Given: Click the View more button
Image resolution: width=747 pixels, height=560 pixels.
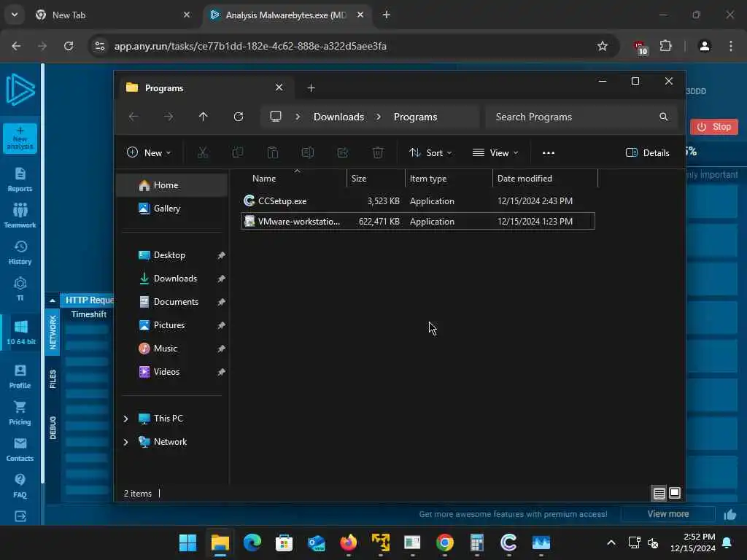Looking at the screenshot, I should pos(668,514).
